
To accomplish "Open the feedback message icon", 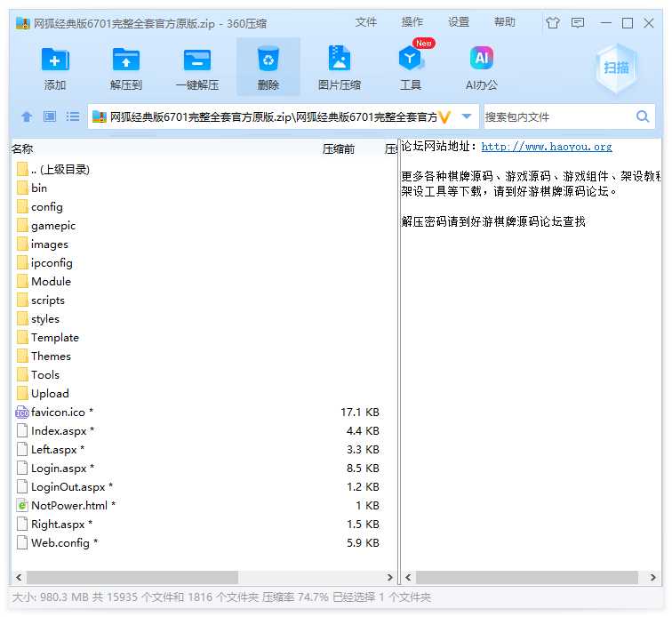I will [x=577, y=22].
